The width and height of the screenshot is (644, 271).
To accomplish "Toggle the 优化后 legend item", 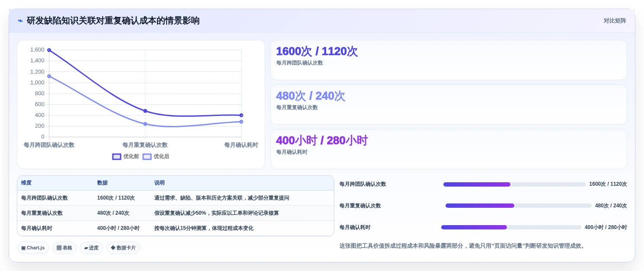I will pos(156,157).
